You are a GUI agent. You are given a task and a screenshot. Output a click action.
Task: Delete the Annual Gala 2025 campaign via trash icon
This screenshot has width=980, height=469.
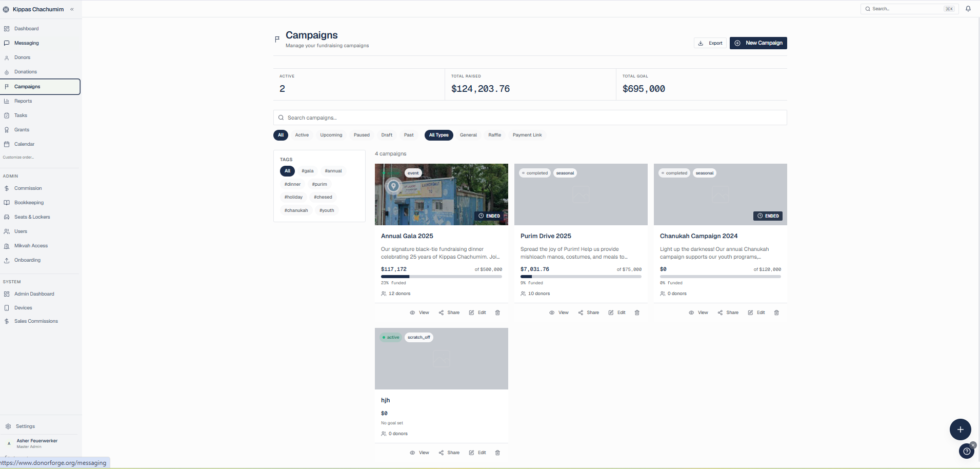pyautogui.click(x=497, y=312)
